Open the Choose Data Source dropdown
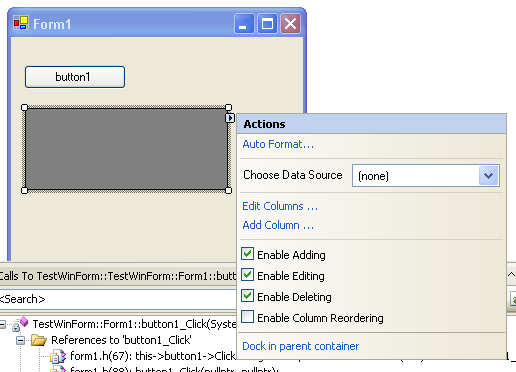Screen dimensions: 516x372 pos(488,176)
